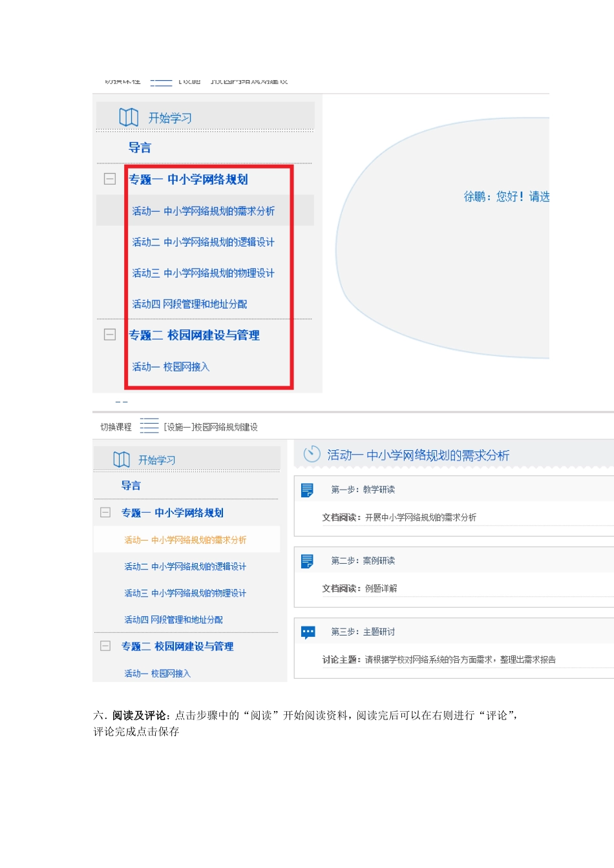Open 导言 in the upper screenshot sidebar
Screen dimensions: 614x868
click(140, 147)
